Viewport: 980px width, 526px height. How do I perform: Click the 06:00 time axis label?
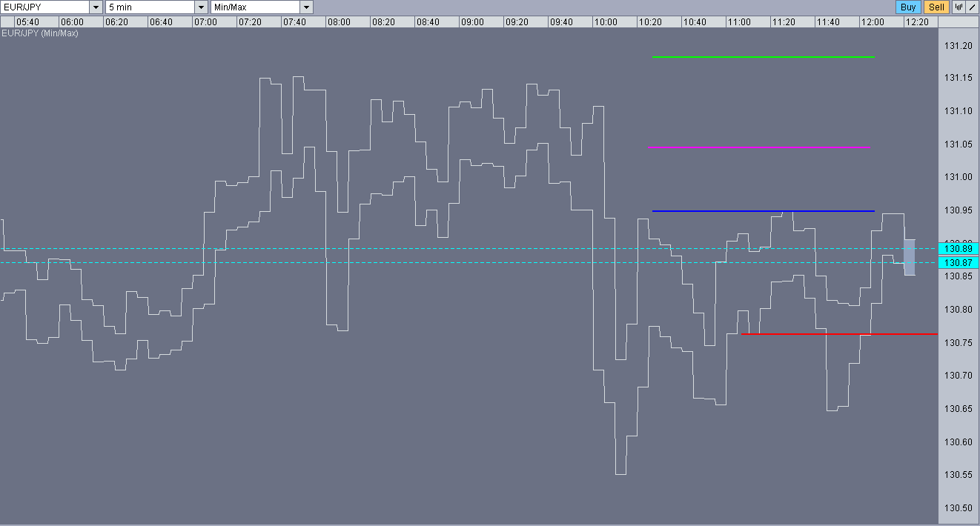[x=72, y=22]
